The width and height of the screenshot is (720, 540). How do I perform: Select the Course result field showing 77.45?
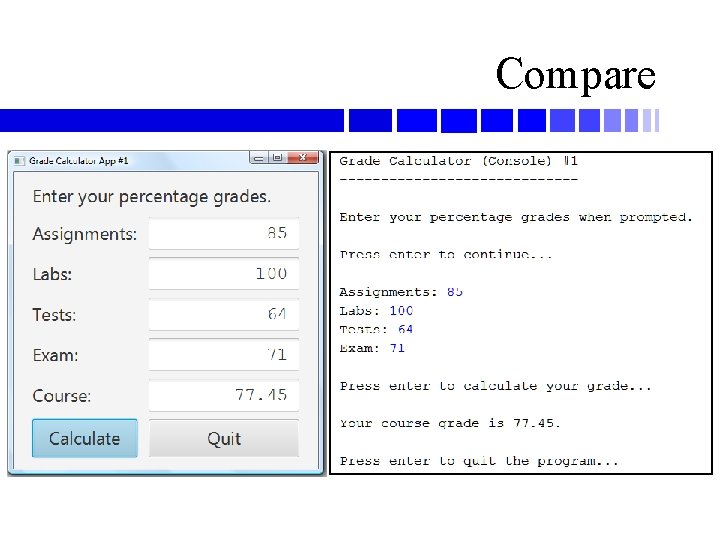point(224,395)
